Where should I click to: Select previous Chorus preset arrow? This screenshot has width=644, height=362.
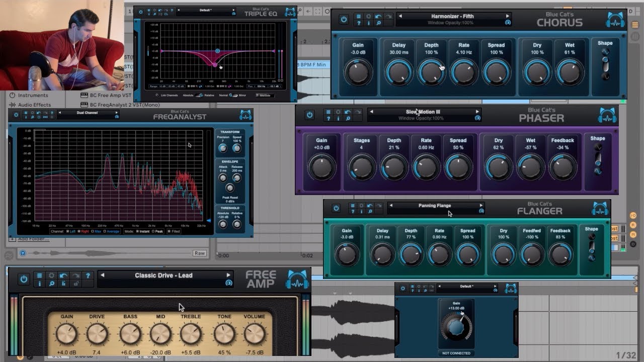pyautogui.click(x=400, y=16)
